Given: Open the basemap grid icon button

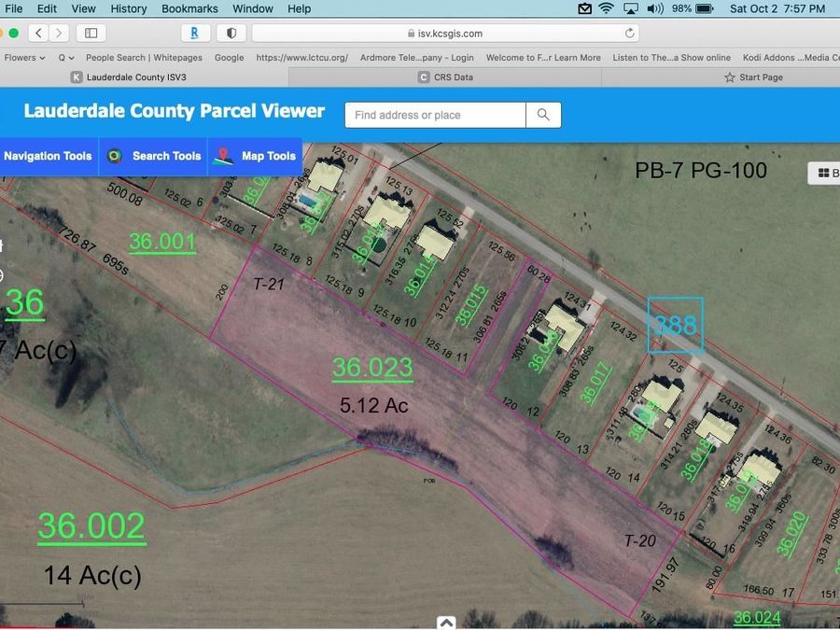Looking at the screenshot, I should tap(824, 173).
